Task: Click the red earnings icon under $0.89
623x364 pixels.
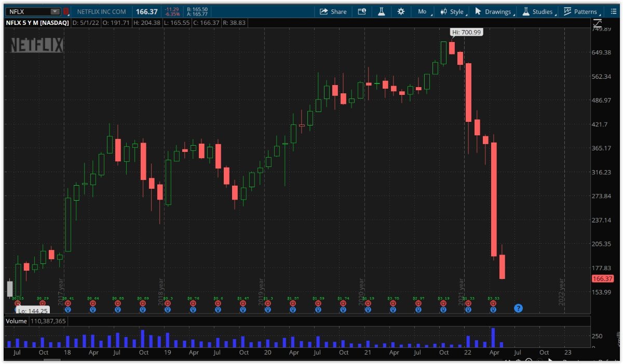Action: [x=143, y=303]
